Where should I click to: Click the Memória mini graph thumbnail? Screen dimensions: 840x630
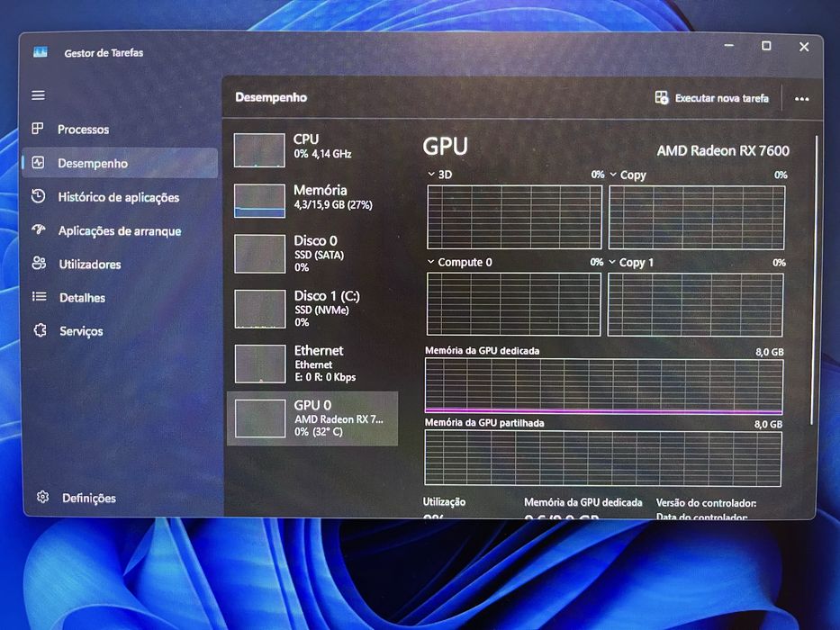click(x=259, y=201)
